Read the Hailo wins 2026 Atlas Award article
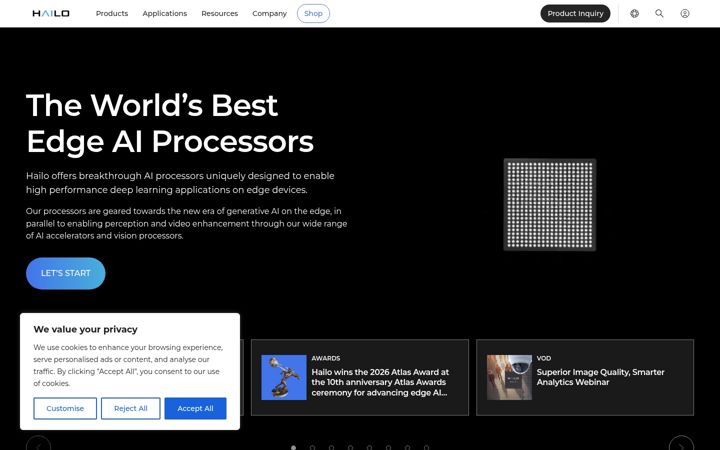The width and height of the screenshot is (720, 450). [380, 382]
